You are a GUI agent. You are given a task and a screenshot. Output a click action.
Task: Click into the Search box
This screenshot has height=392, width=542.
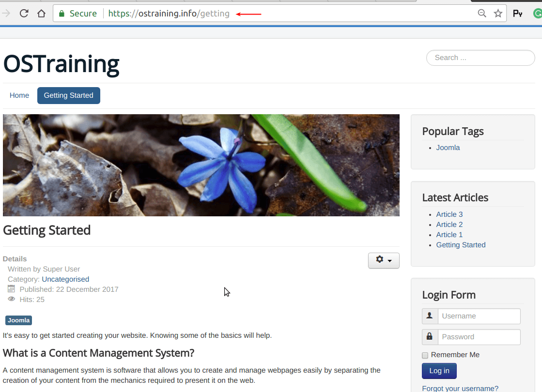pos(480,58)
